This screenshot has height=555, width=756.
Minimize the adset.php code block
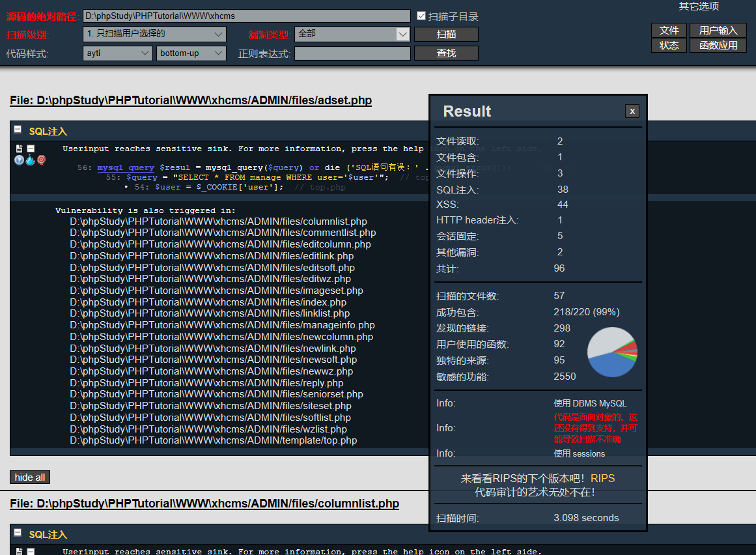coord(31,149)
